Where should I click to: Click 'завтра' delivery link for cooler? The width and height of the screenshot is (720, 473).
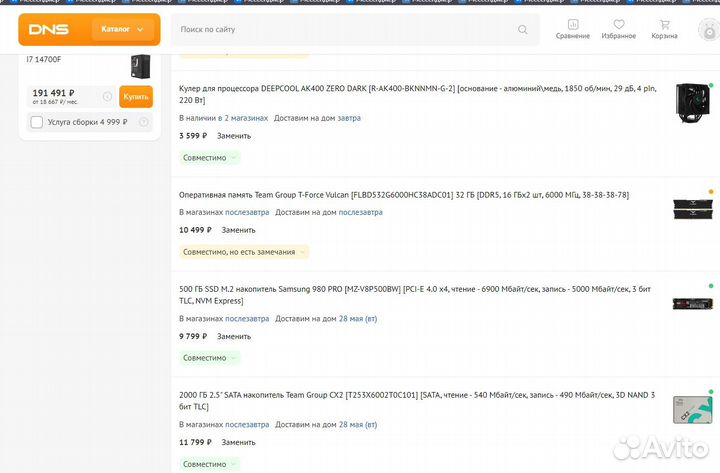349,118
